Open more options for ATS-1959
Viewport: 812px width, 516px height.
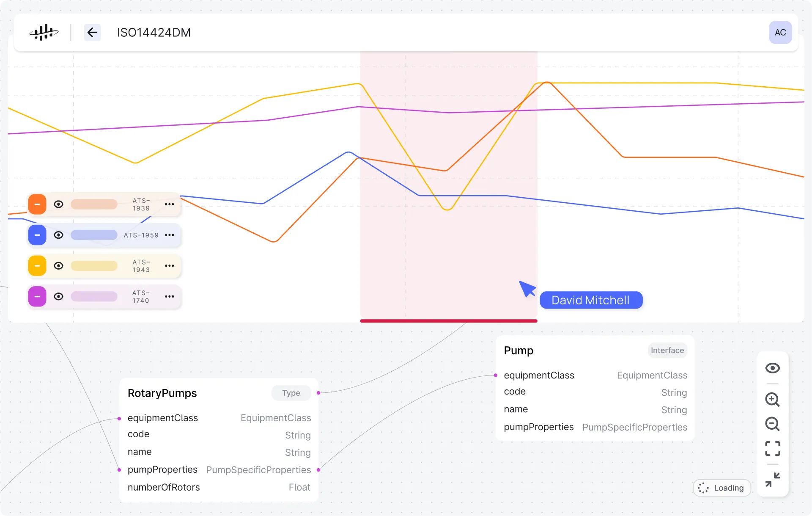tap(170, 235)
